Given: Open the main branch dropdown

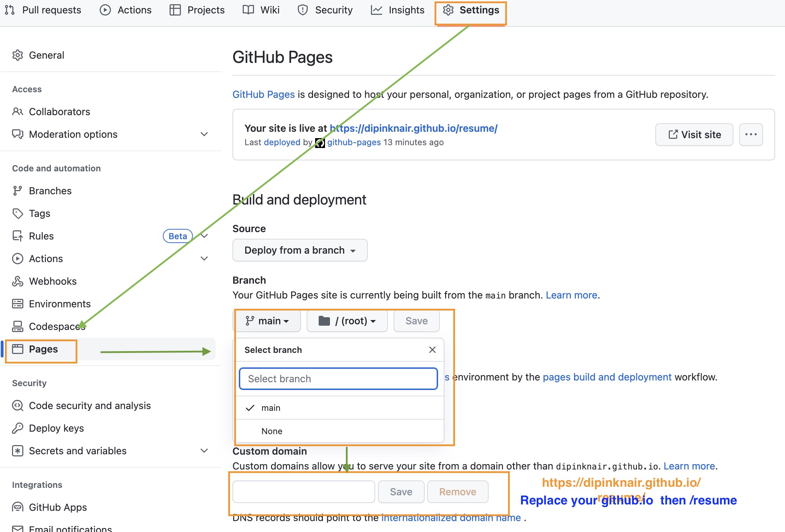Looking at the screenshot, I should click(267, 321).
